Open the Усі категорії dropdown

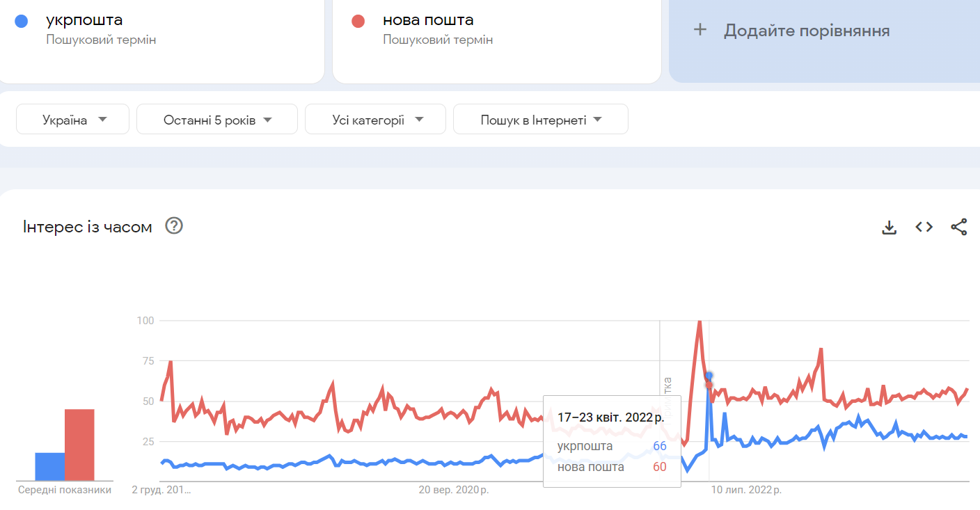(x=375, y=118)
